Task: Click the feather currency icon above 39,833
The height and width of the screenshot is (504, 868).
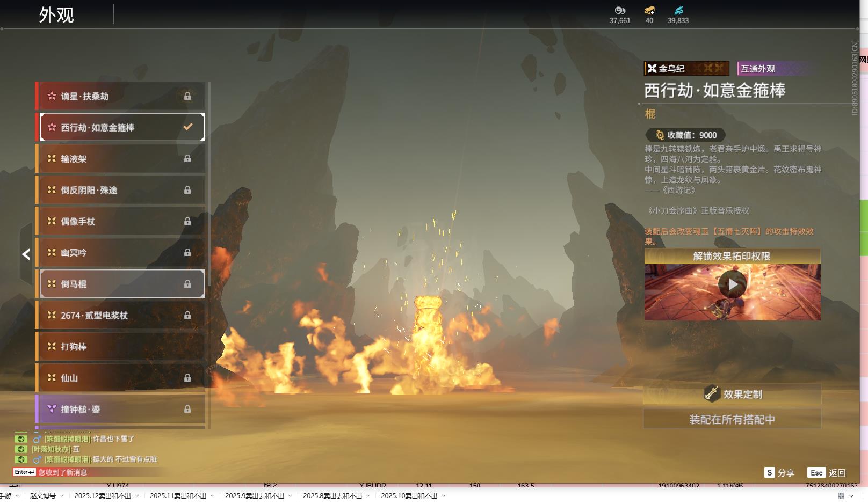Action: (678, 10)
